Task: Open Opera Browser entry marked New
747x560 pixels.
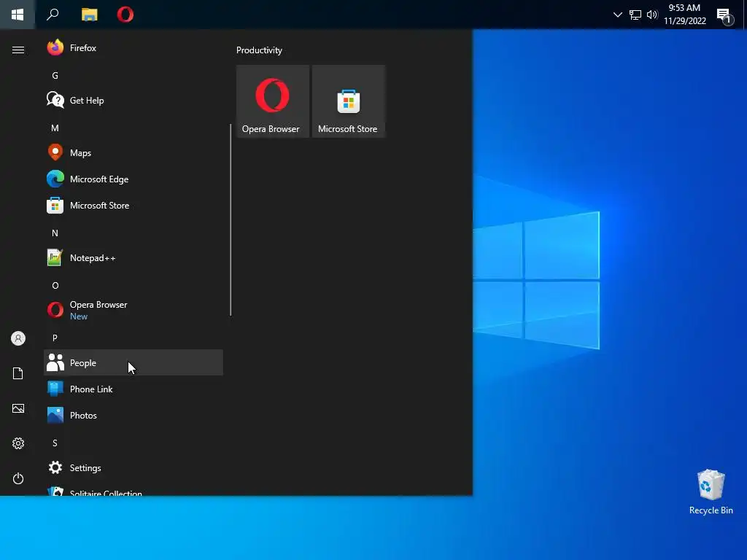Action: click(x=133, y=310)
